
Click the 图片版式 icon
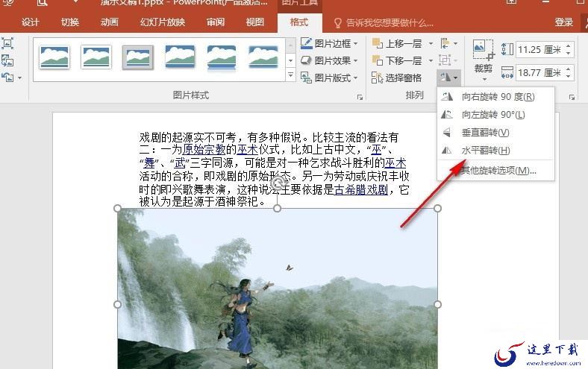click(x=306, y=78)
